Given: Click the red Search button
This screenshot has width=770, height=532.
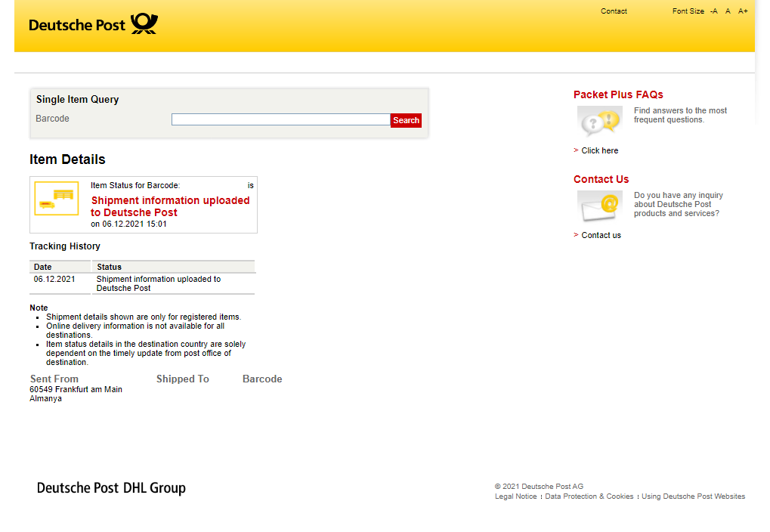Looking at the screenshot, I should [x=406, y=120].
